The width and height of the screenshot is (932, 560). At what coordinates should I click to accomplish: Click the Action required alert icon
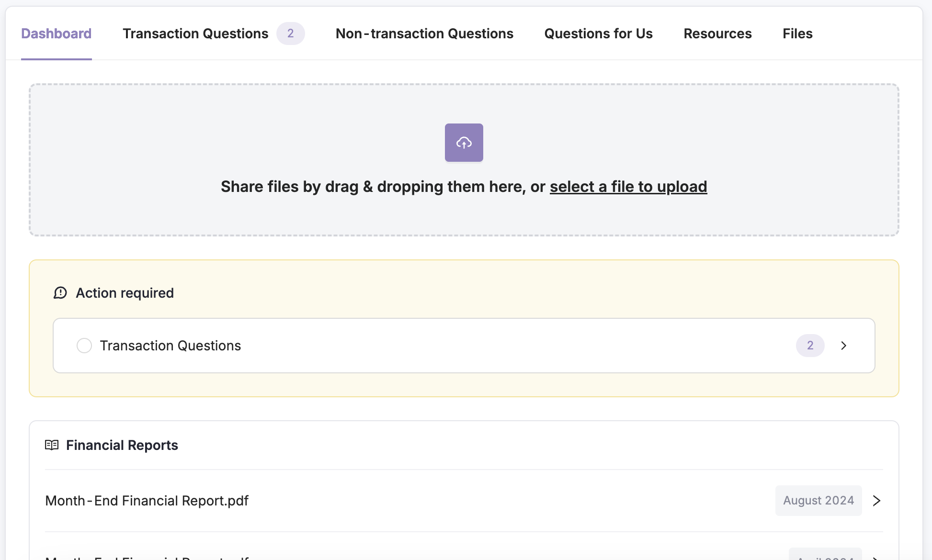60,293
